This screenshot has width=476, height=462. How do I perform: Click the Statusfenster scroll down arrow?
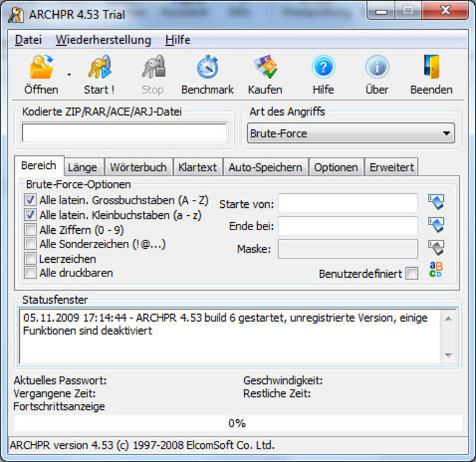[x=449, y=355]
